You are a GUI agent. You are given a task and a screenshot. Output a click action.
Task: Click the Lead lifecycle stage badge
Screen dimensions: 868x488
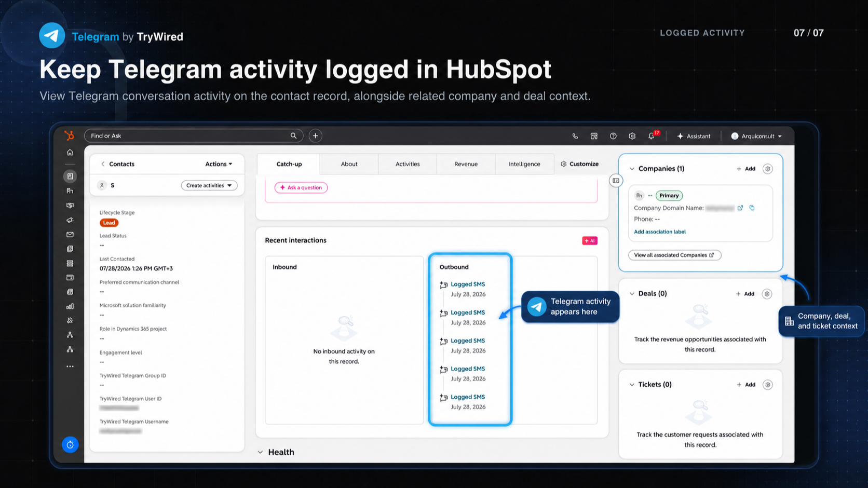109,223
